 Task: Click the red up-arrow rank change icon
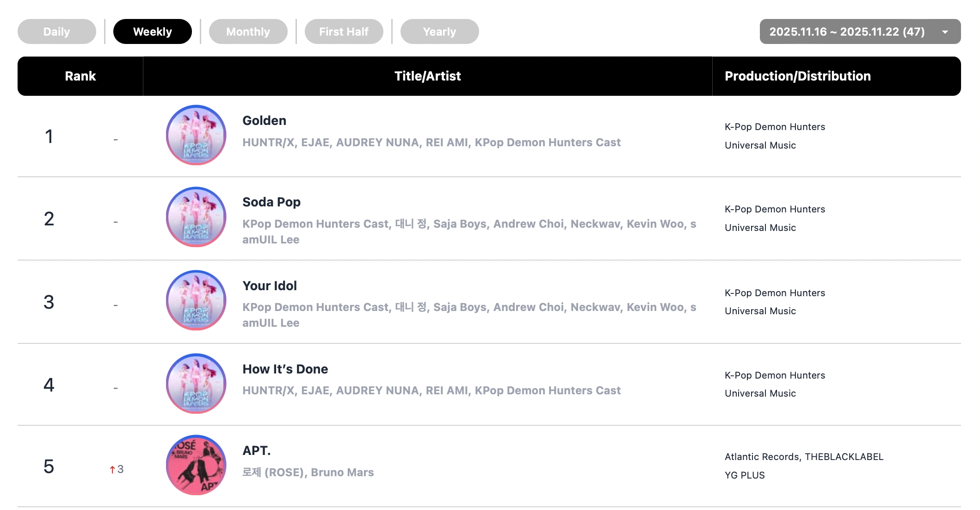112,470
